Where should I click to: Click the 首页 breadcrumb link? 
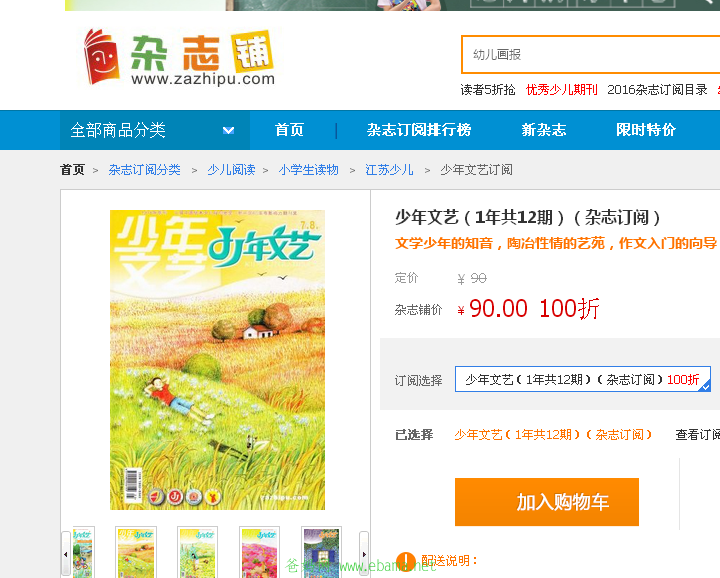[x=73, y=170]
